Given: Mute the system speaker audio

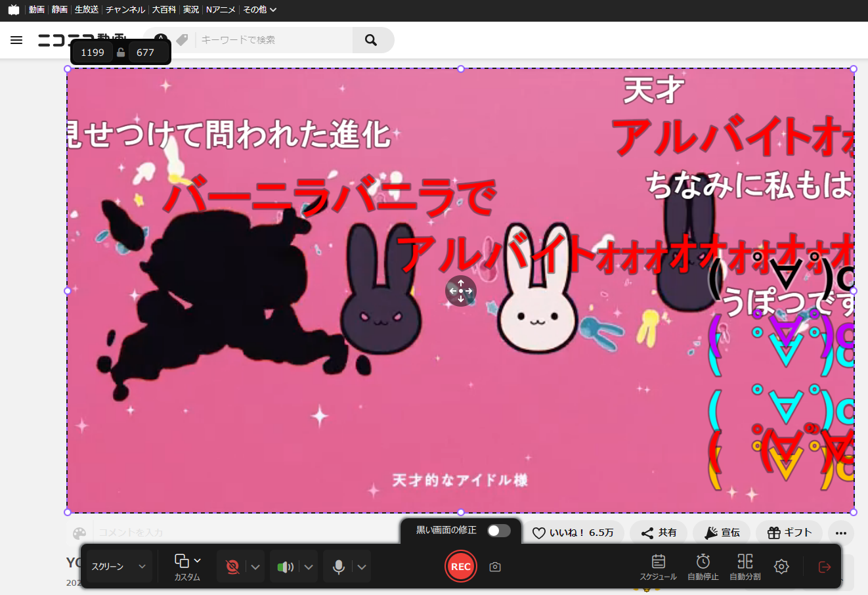Looking at the screenshot, I should 285,567.
